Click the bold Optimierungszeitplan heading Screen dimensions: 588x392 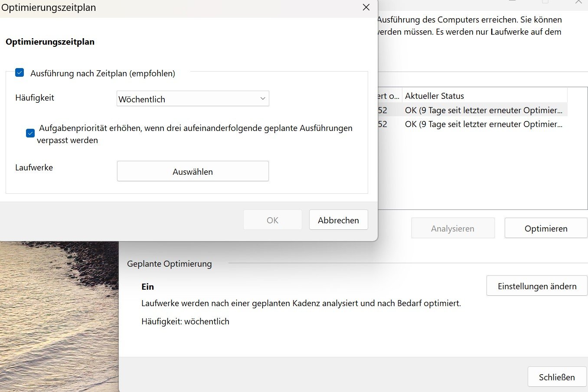pyautogui.click(x=50, y=42)
